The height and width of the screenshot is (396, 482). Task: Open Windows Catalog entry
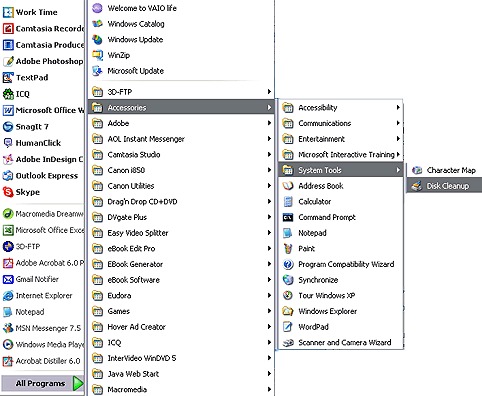pos(181,24)
